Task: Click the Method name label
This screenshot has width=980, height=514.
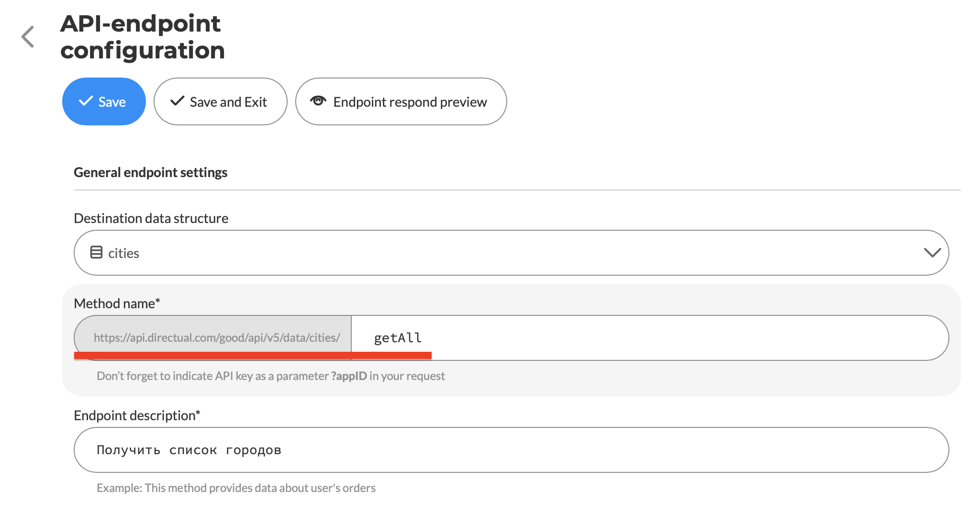Action: [x=117, y=303]
